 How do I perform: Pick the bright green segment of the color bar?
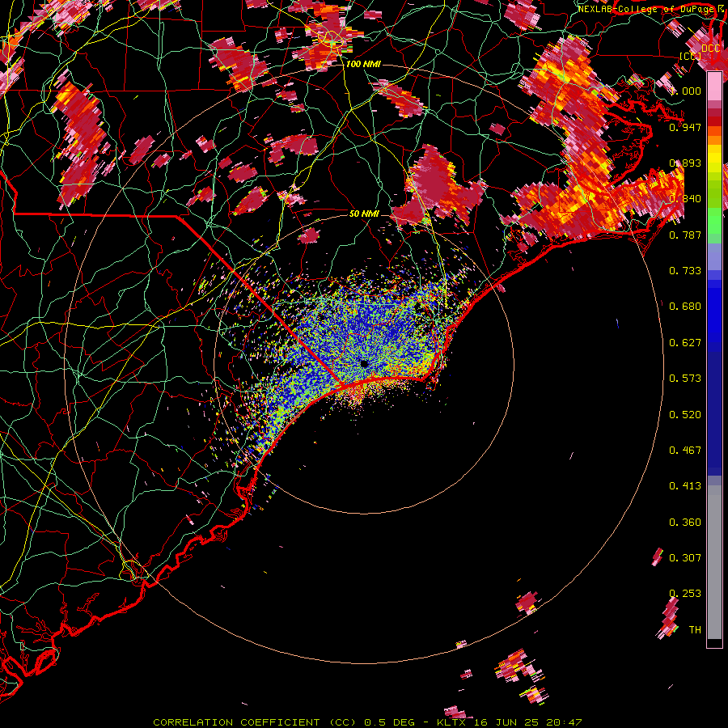pyautogui.click(x=714, y=220)
